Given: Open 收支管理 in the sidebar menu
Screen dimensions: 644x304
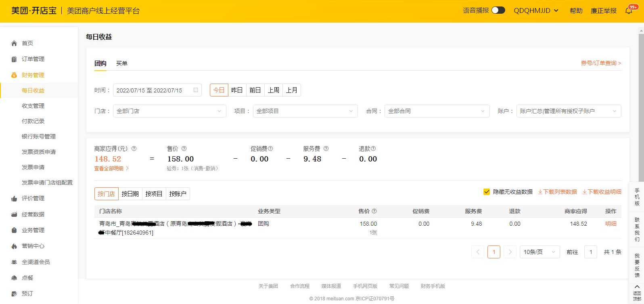Looking at the screenshot, I should (33, 106).
